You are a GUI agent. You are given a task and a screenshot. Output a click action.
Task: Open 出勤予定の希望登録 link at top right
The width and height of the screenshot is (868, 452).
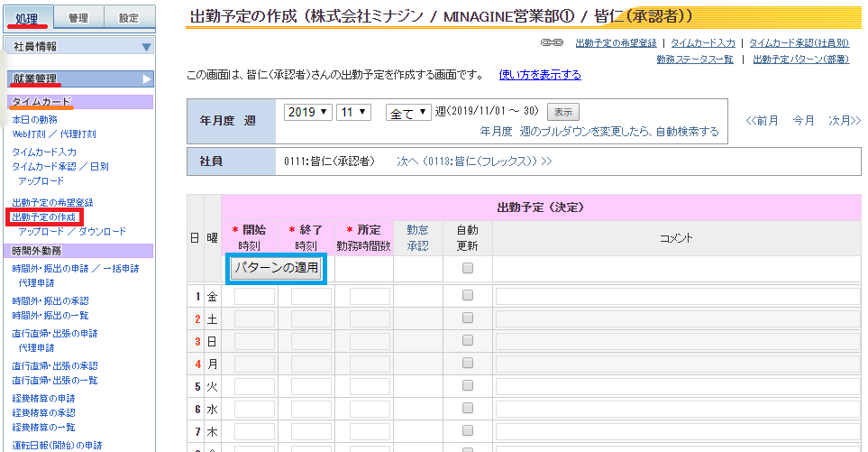click(x=617, y=43)
